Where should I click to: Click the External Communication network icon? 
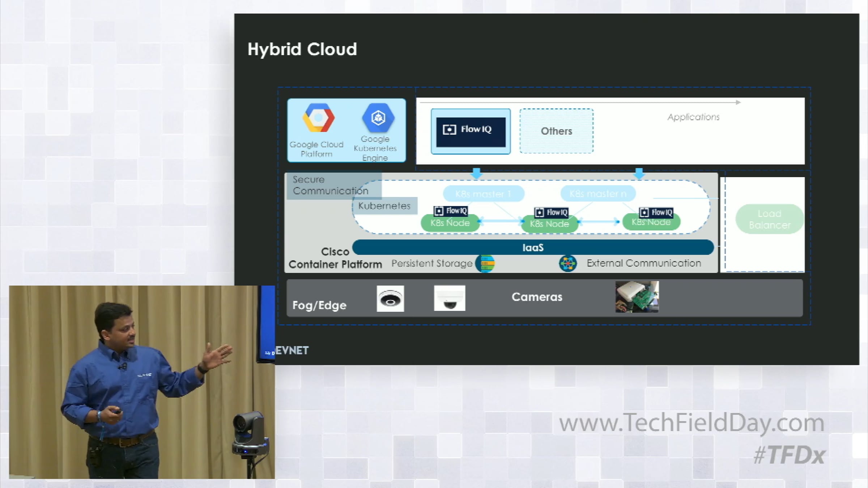pos(567,263)
